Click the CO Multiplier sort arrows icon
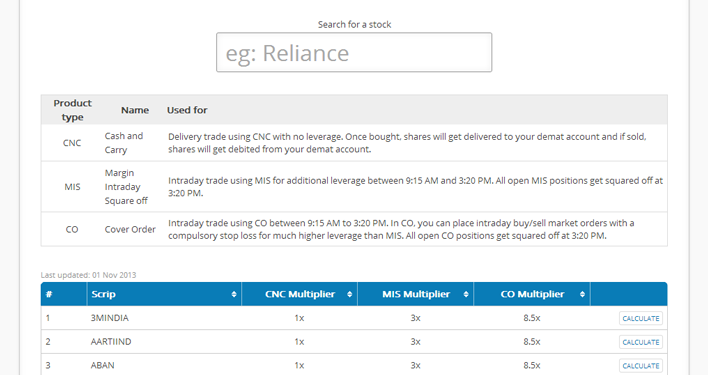The height and width of the screenshot is (375, 708). click(x=582, y=294)
